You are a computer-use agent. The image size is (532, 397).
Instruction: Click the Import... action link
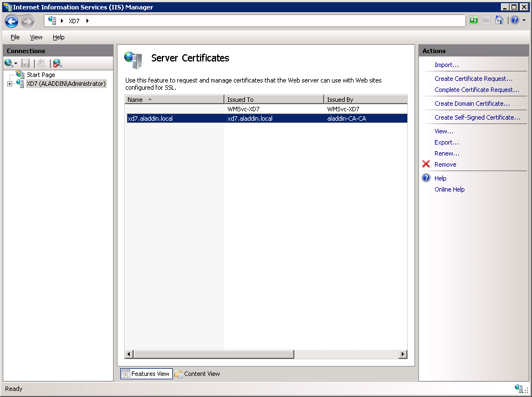[447, 65]
